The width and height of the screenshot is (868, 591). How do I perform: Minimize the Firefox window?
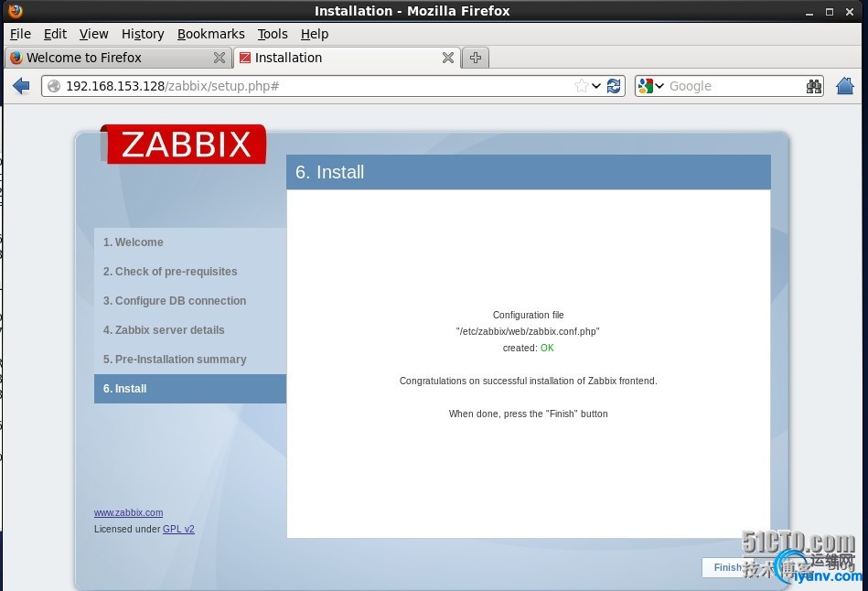(x=809, y=12)
